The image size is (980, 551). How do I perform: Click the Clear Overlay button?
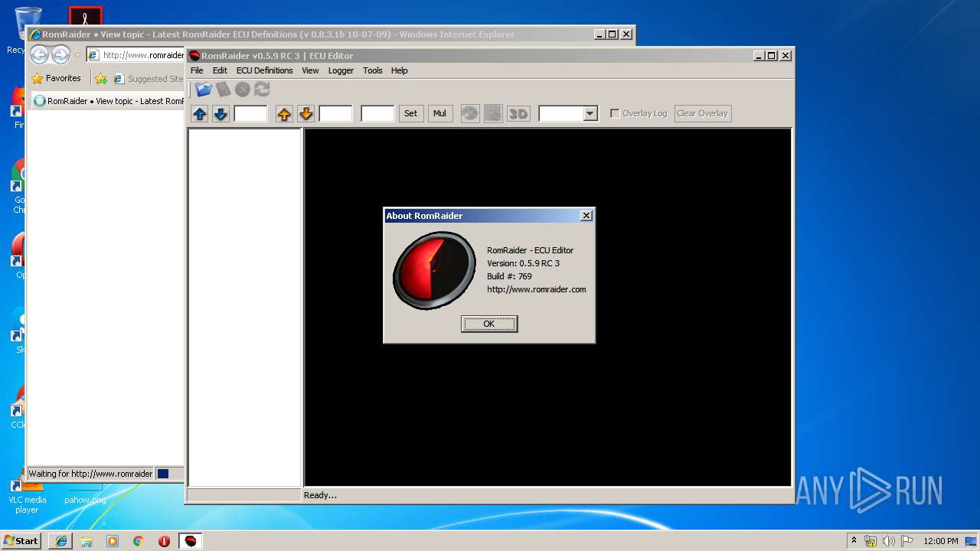pyautogui.click(x=702, y=113)
